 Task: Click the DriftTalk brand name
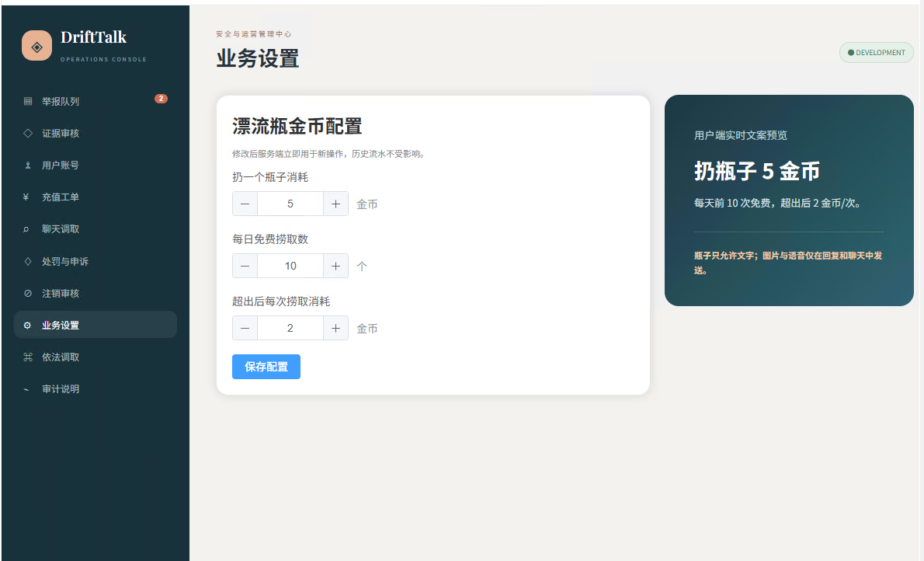(x=94, y=37)
